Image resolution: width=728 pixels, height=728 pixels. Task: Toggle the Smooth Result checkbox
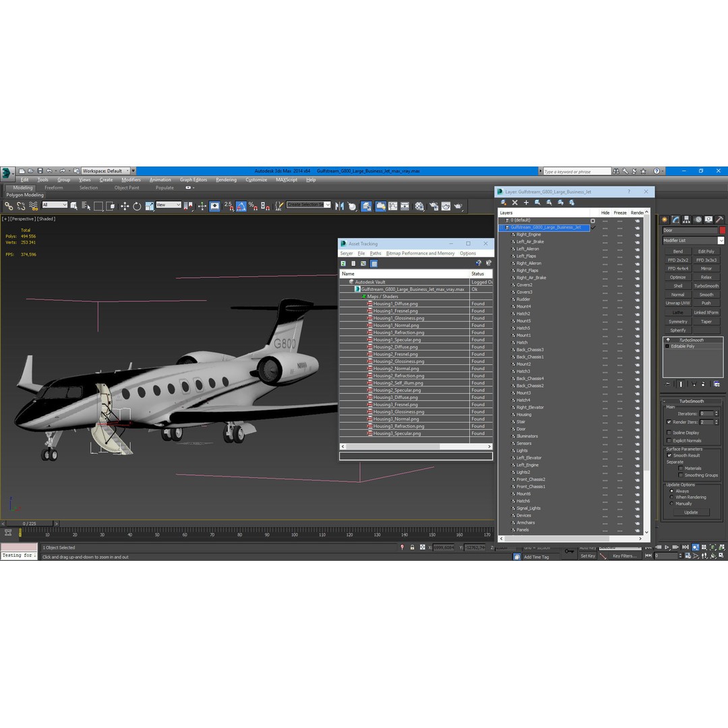click(x=669, y=456)
